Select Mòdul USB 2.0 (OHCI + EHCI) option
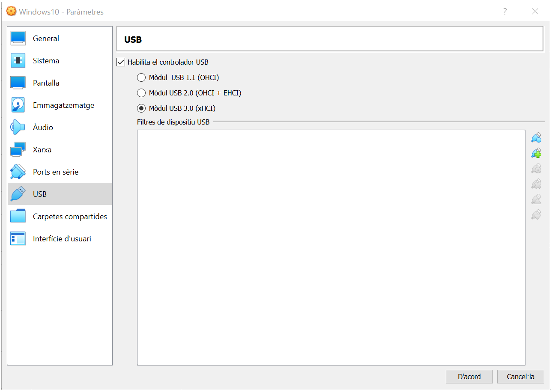Image resolution: width=552 pixels, height=392 pixels. coord(141,93)
